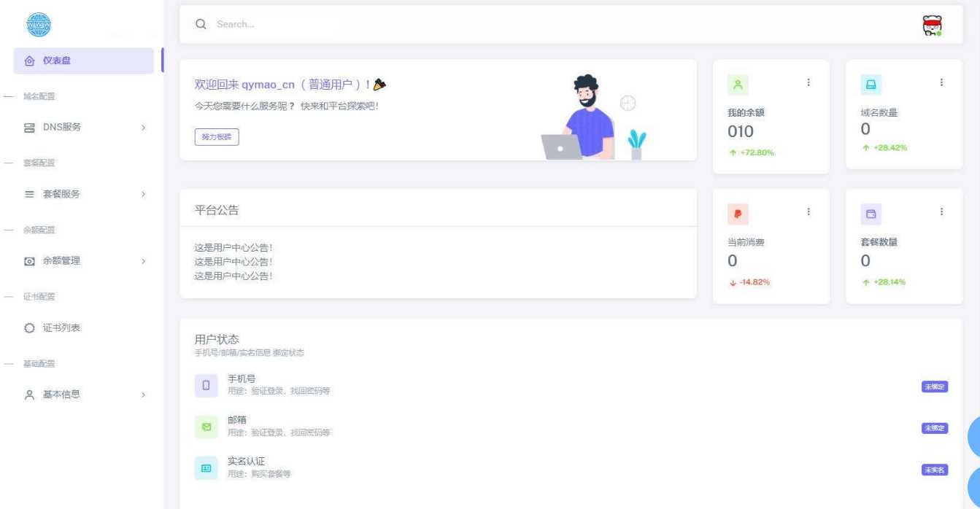Click the outlined button under welcome message
Image resolution: width=980 pixels, height=509 pixels.
click(x=217, y=136)
